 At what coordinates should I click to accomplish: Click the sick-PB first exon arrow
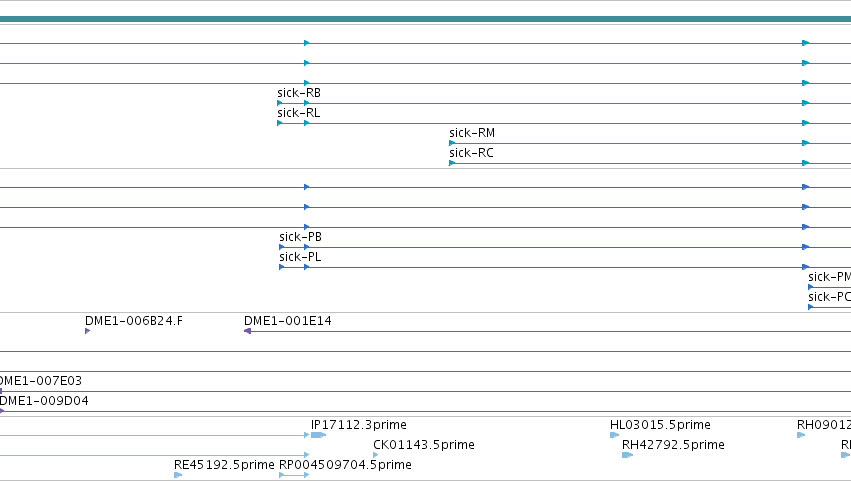click(x=282, y=248)
